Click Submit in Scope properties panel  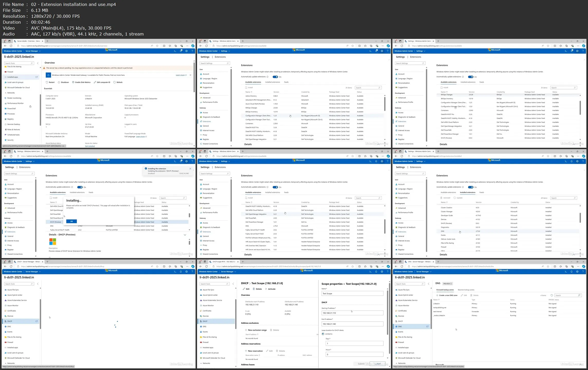click(x=361, y=364)
